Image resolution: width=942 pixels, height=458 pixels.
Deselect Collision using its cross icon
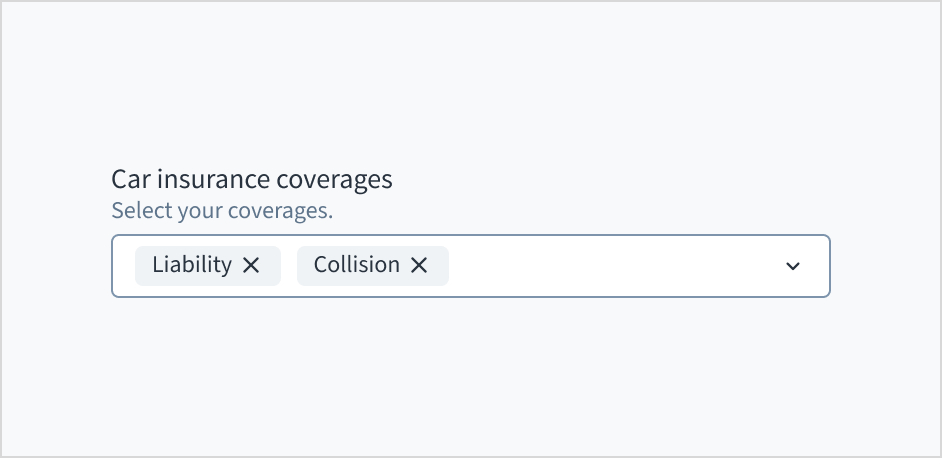(419, 265)
